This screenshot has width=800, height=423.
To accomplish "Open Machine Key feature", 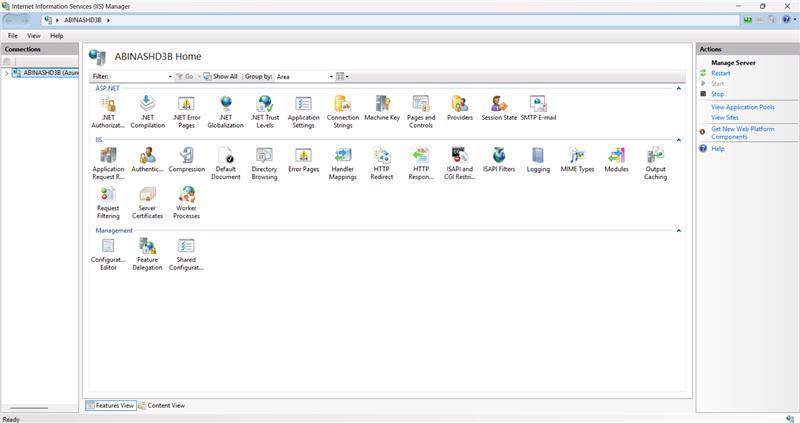I will click(382, 108).
